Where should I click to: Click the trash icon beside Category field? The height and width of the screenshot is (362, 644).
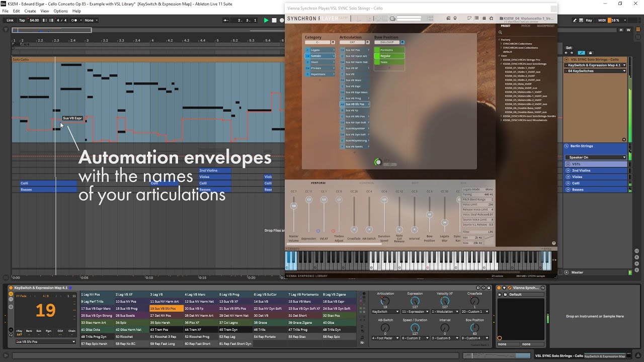coord(333,42)
